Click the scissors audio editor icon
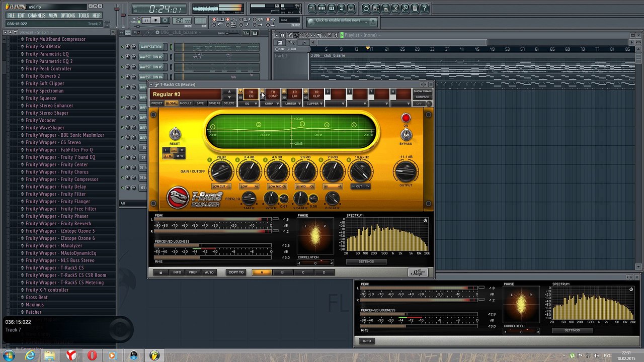 click(395, 9)
